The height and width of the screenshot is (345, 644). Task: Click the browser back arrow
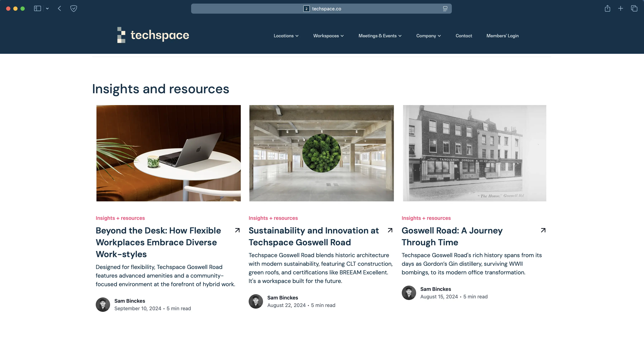tap(60, 8)
